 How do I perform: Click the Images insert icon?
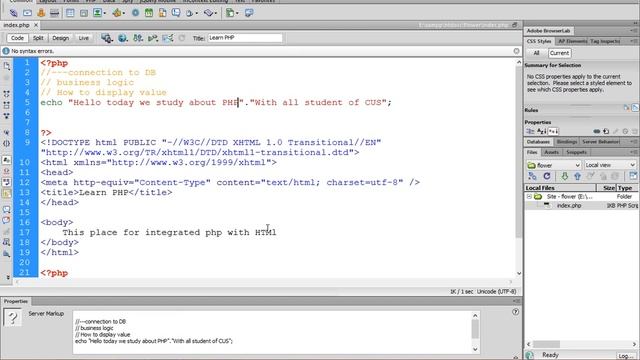point(98,13)
